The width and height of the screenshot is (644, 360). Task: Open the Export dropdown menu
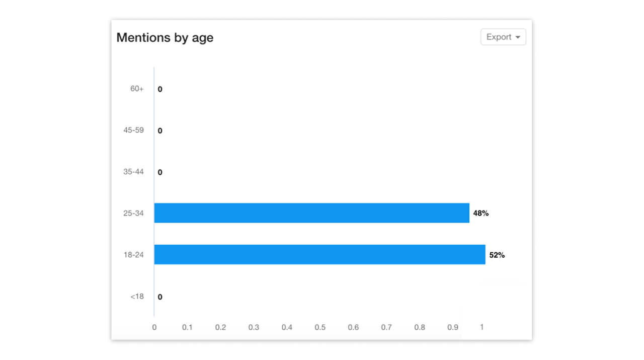[x=503, y=37]
